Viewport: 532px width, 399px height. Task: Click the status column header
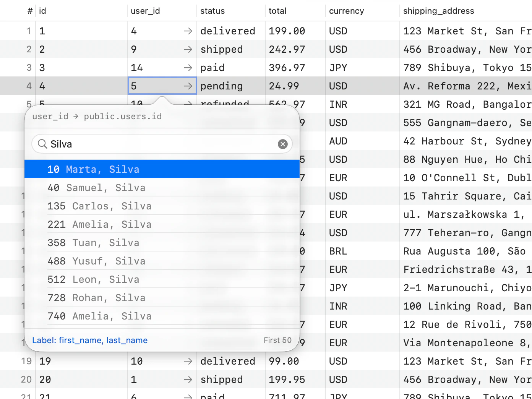[x=231, y=11]
